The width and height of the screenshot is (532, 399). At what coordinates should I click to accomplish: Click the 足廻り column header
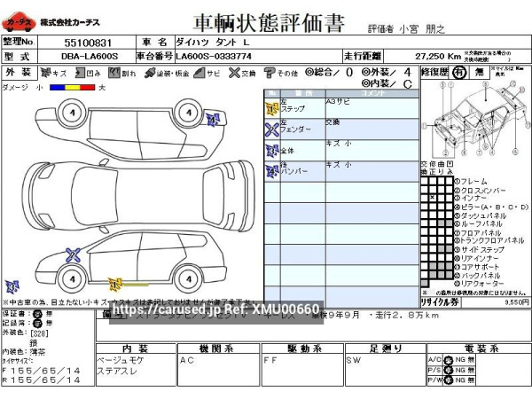[x=386, y=348]
